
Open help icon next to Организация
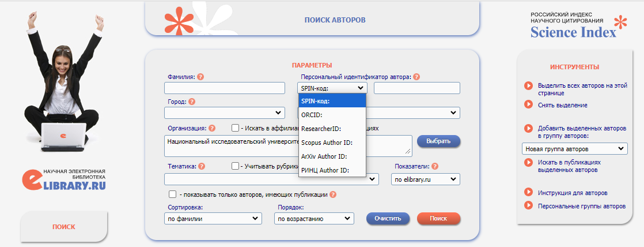coord(212,129)
